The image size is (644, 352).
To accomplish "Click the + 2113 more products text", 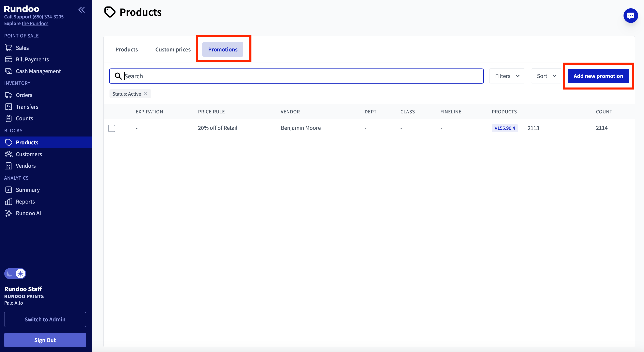I will click(x=531, y=128).
